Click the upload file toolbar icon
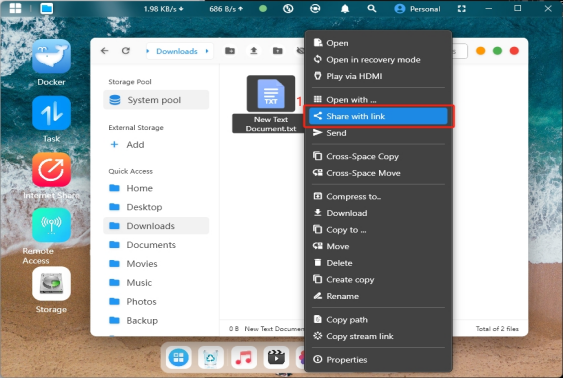This screenshot has width=563, height=378. click(254, 51)
